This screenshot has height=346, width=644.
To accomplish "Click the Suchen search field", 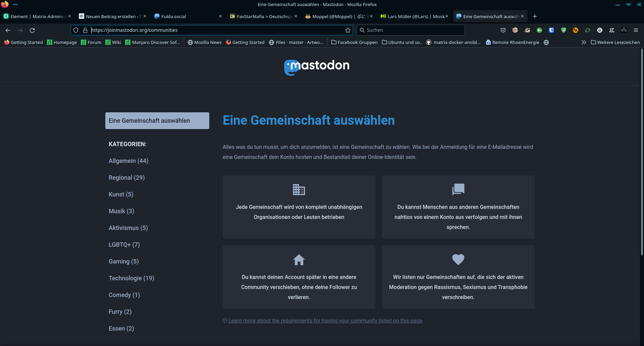I will [411, 30].
